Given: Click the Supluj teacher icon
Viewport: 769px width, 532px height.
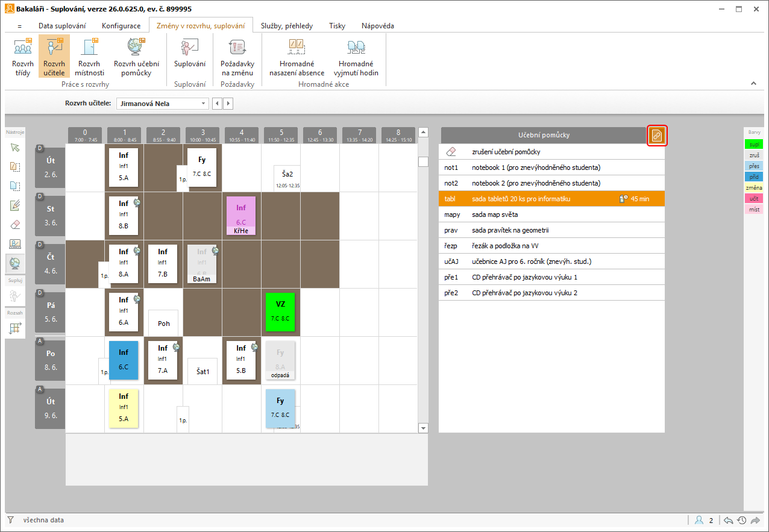Looking at the screenshot, I should pos(15,296).
